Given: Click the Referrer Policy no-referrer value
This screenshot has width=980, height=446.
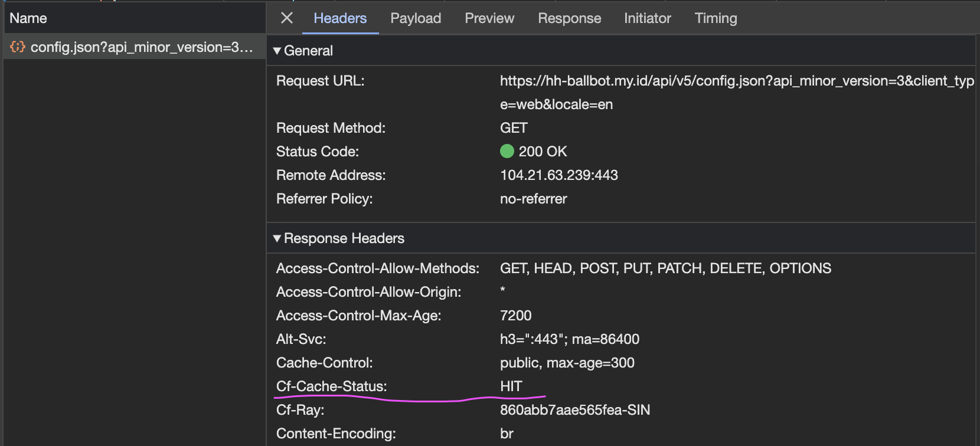Looking at the screenshot, I should click(x=533, y=199).
